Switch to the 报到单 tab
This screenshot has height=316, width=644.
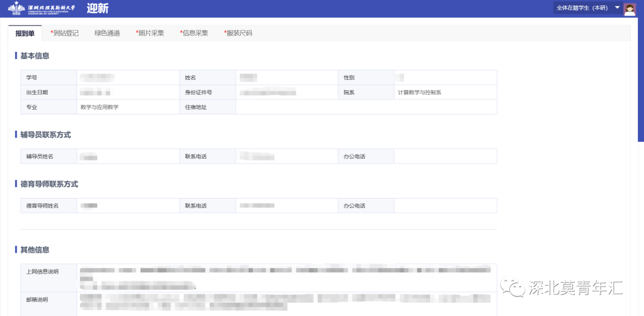pos(25,33)
